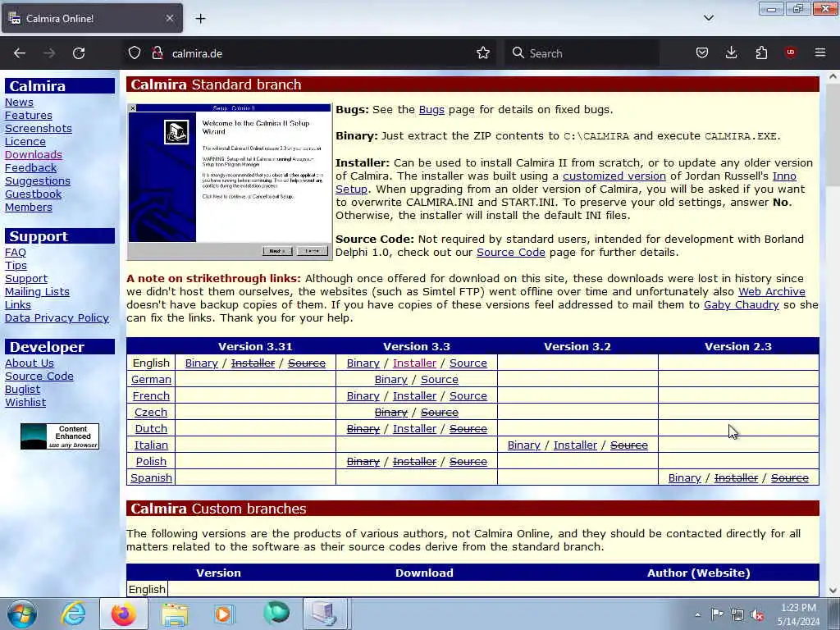Viewport: 840px width, 630px height.
Task: Click the scrollbar up arrow
Action: [833, 76]
